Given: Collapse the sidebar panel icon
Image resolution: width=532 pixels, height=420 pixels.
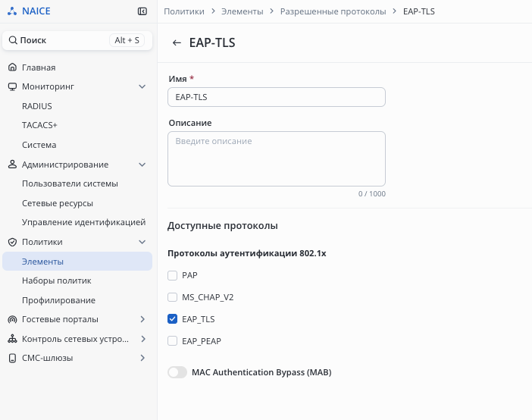Looking at the screenshot, I should [x=142, y=11].
